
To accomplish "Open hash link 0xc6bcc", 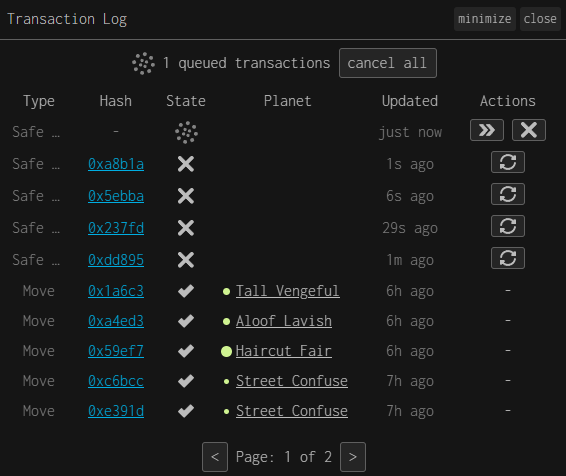I will 116,381.
